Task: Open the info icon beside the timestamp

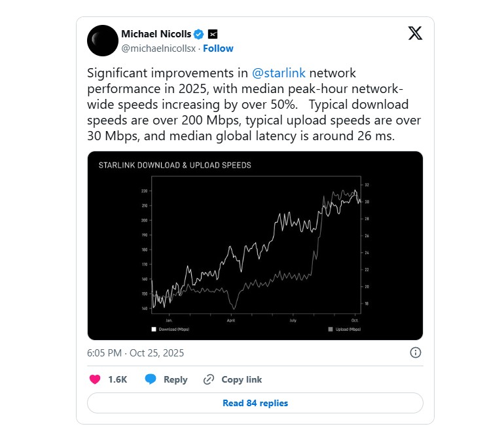Action: click(415, 352)
